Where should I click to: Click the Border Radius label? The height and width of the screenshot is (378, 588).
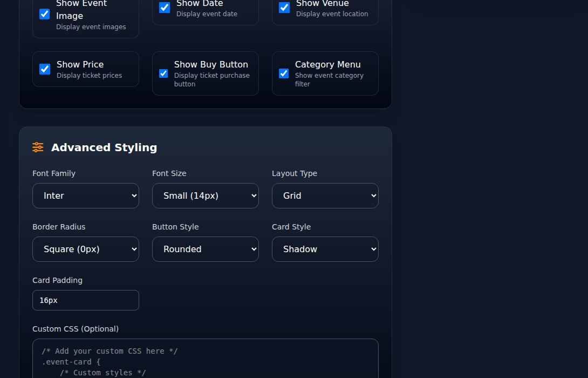[x=59, y=227]
